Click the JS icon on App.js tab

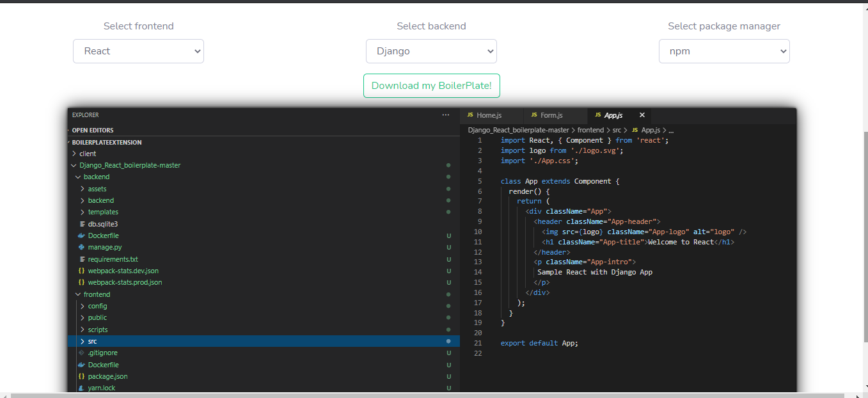click(x=598, y=115)
